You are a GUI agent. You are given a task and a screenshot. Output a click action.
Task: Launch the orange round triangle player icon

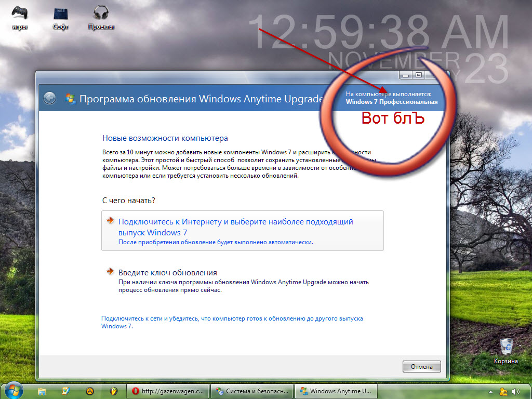pyautogui.click(x=90, y=391)
